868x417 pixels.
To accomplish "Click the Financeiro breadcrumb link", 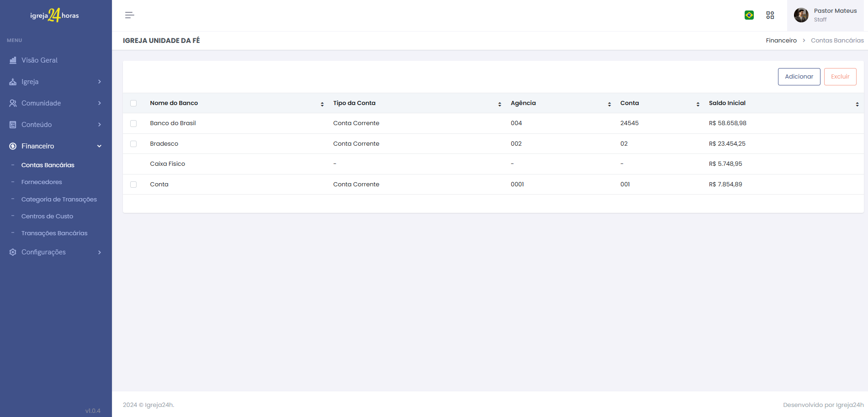I will [781, 40].
